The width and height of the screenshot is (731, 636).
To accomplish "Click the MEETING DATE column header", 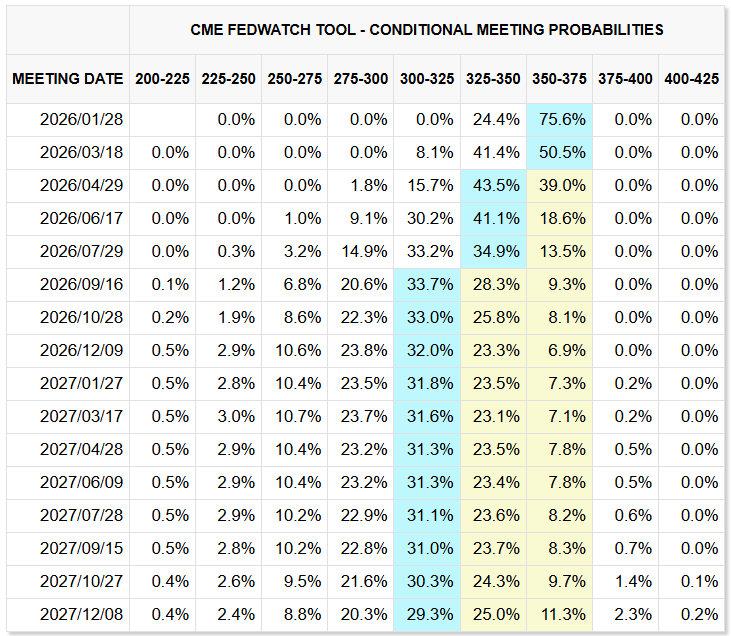I will 68,79.
